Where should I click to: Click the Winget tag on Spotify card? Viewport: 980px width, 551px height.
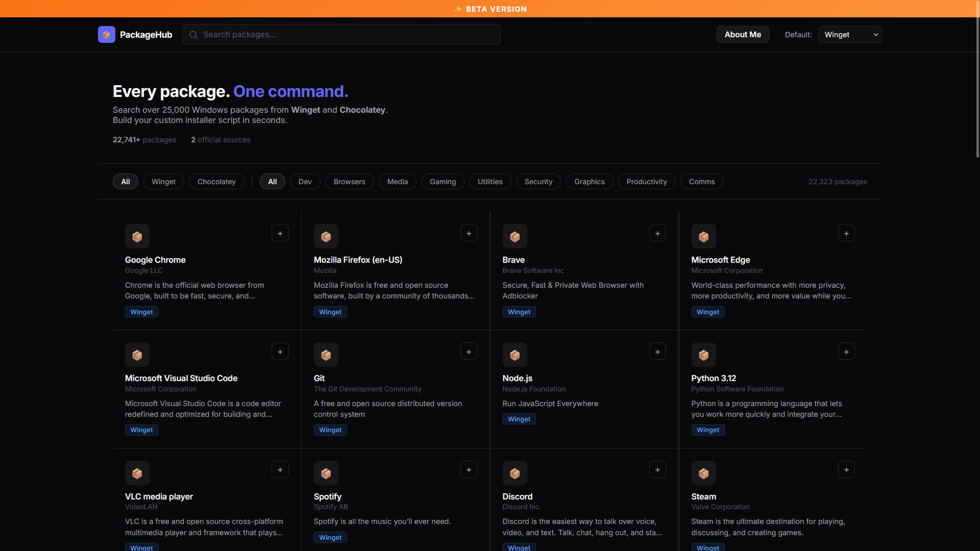[330, 537]
